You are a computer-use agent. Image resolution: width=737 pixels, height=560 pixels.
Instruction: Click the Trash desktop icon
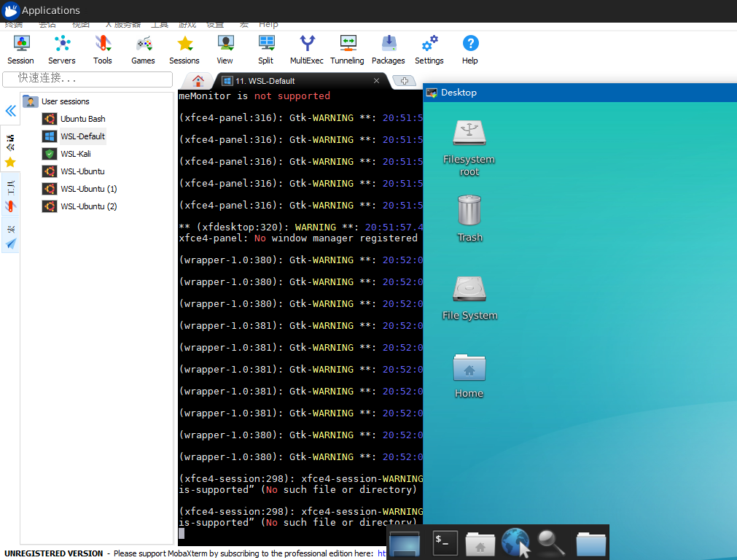[x=469, y=219]
